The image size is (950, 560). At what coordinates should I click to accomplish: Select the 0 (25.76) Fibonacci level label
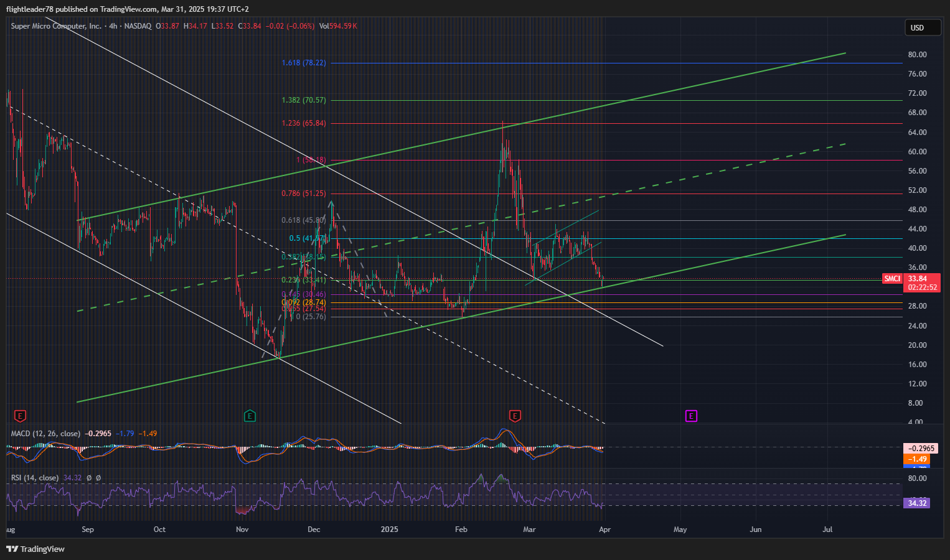(x=311, y=317)
